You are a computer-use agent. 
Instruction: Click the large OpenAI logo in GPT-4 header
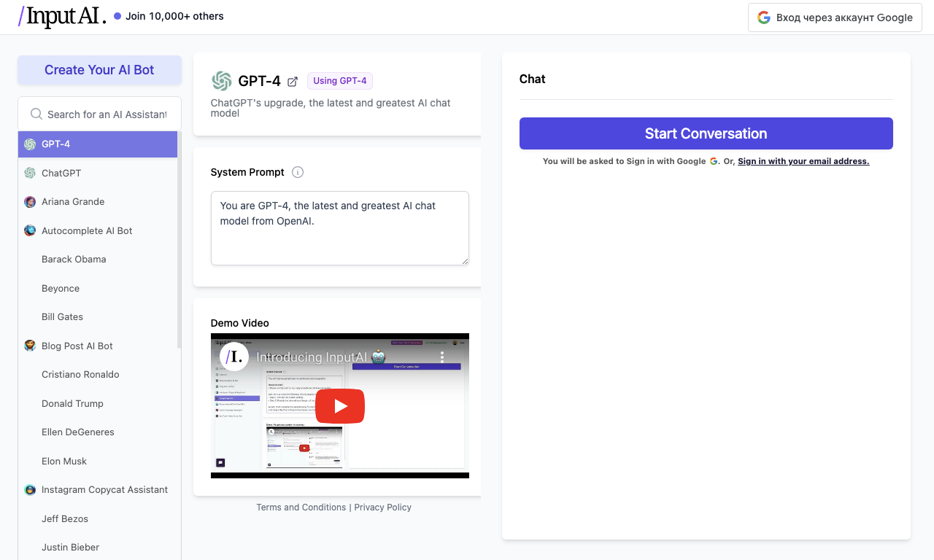click(221, 81)
